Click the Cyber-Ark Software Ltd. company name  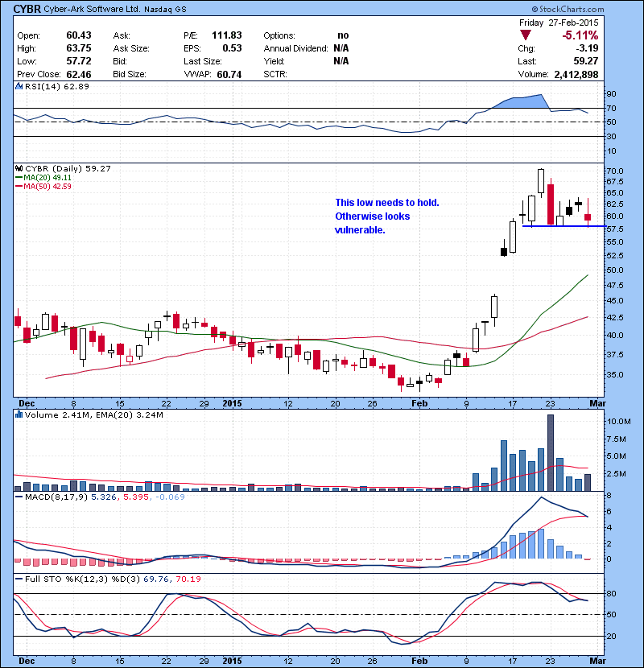[92, 9]
